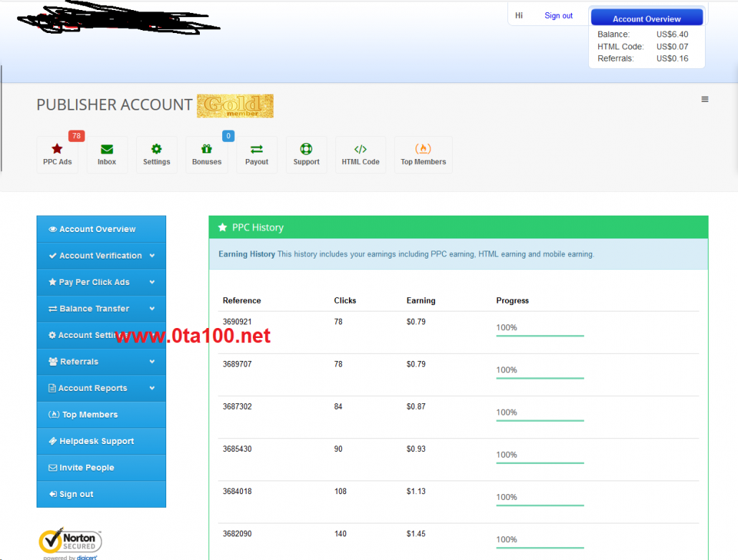This screenshot has height=560, width=738.
Task: Open Support lifebuoy icon
Action: pyautogui.click(x=306, y=150)
